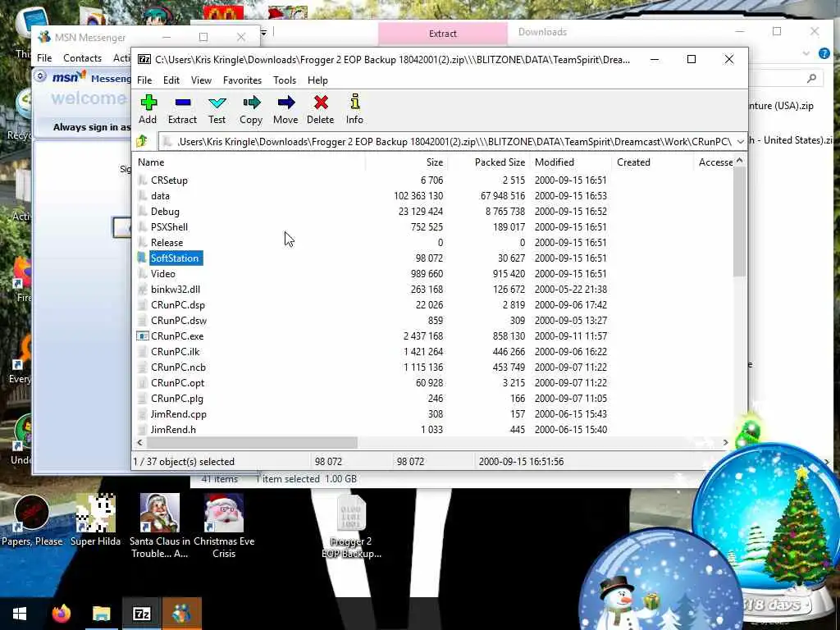
Task: Sort by the Size column header
Action: point(406,162)
